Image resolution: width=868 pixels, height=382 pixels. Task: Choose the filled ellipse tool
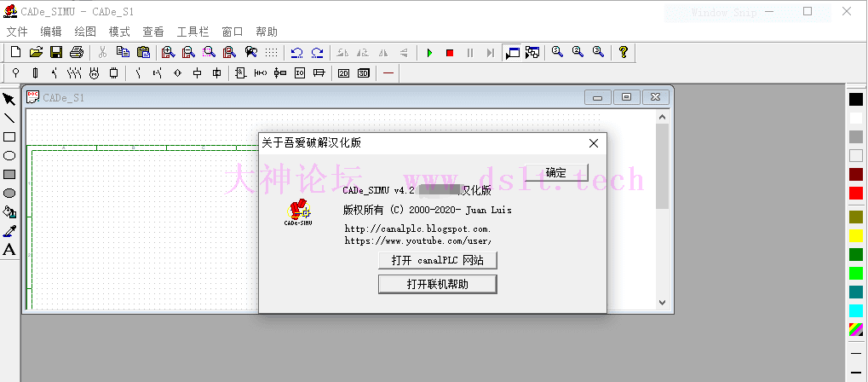[x=9, y=194]
